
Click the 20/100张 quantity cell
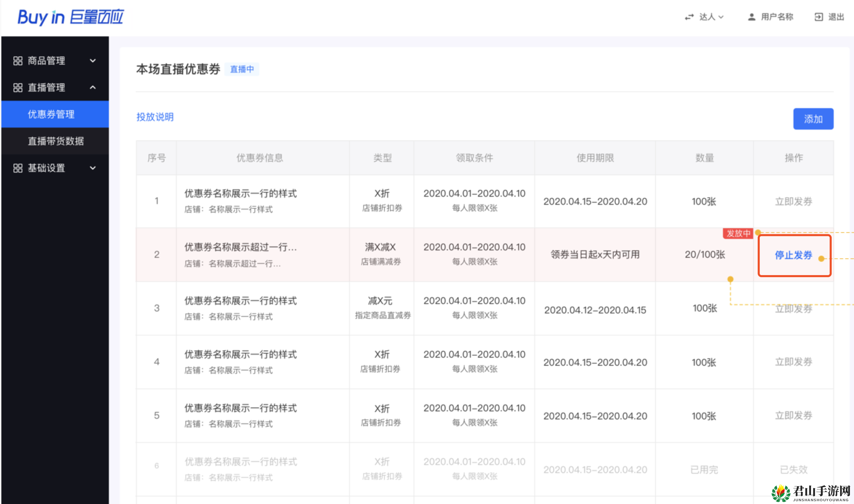(x=705, y=255)
